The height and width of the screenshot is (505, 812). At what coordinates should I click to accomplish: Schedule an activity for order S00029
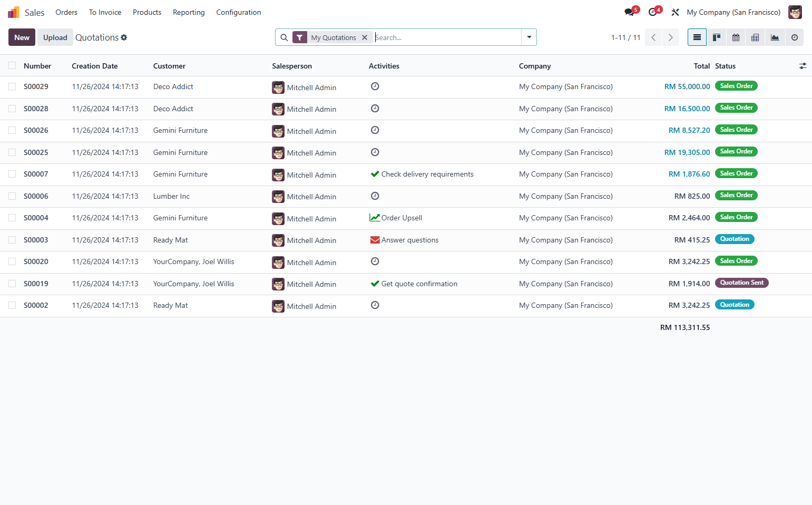(x=375, y=86)
